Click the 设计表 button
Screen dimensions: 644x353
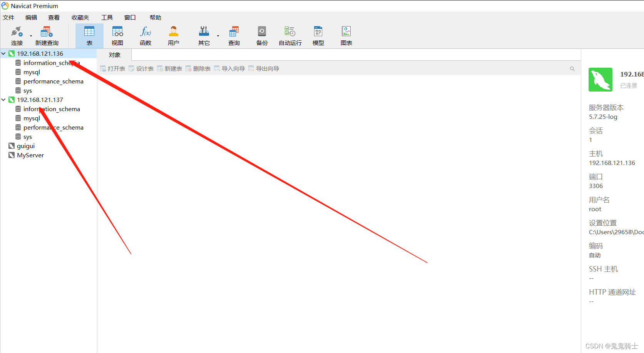(x=141, y=69)
